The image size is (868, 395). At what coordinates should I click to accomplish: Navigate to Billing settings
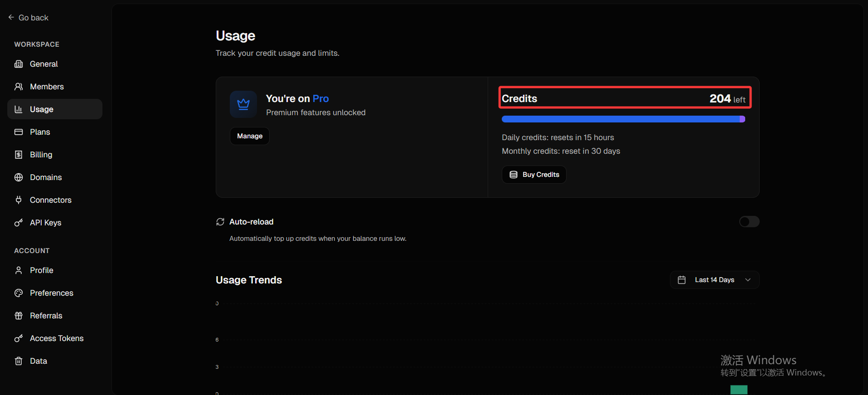coord(55,155)
